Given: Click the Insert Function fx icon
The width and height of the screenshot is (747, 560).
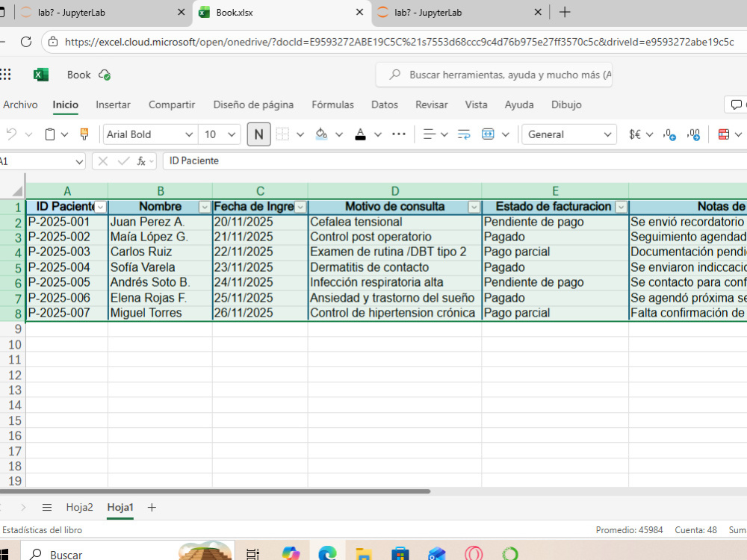Looking at the screenshot, I should click(x=141, y=161).
